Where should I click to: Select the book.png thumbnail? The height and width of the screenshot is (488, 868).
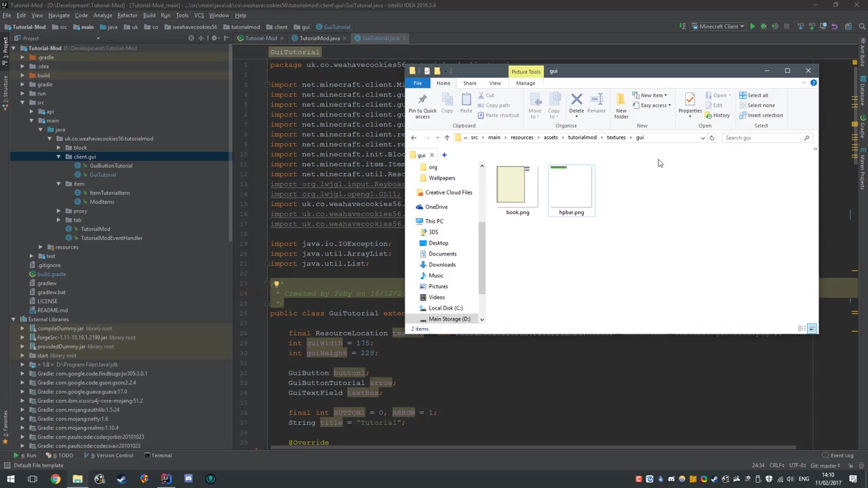(x=517, y=190)
